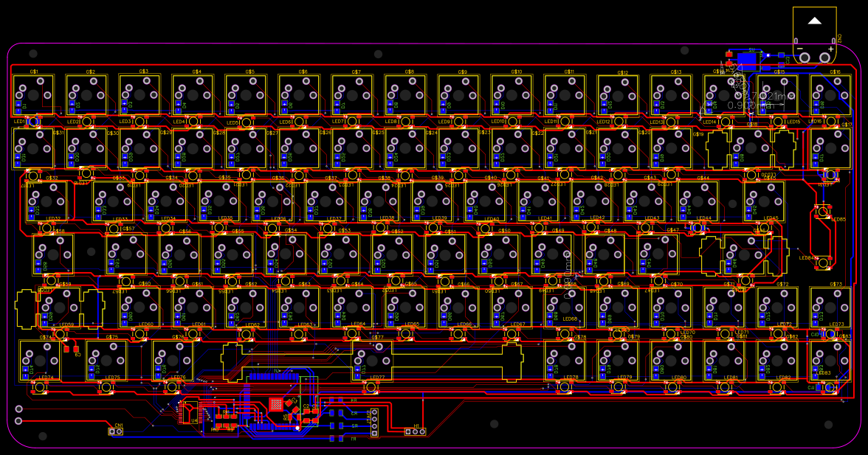Screen dimensions: 868x455
Task: Select the CN1 connector at bottom left
Action: point(116,431)
